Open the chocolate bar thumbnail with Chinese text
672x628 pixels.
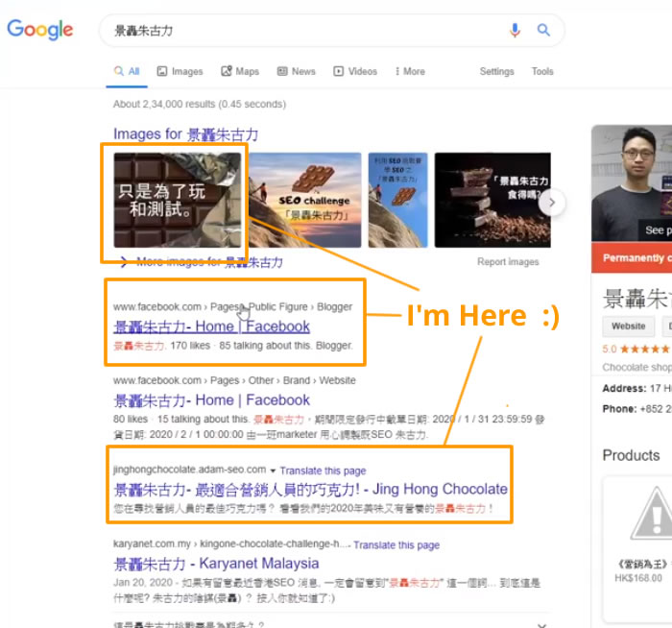(x=178, y=200)
